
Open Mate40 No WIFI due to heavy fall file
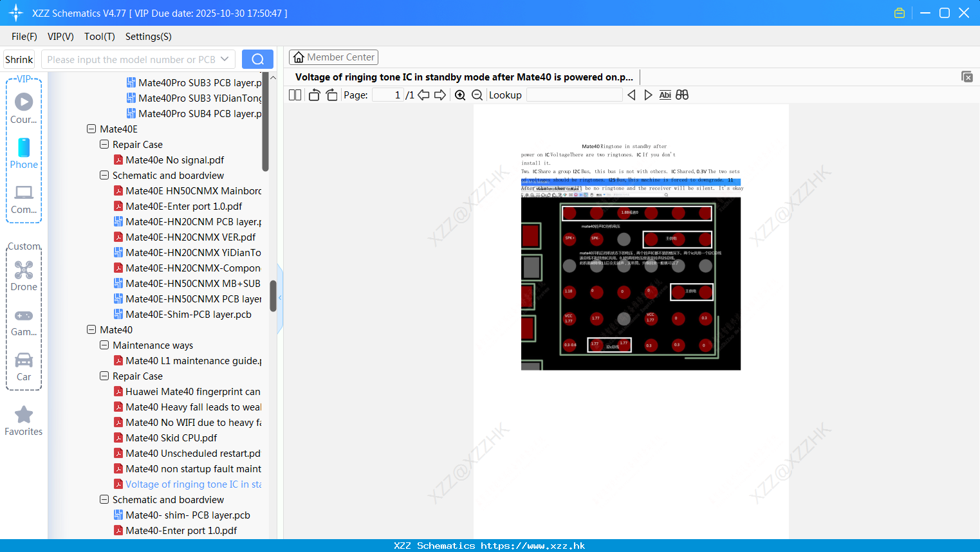pyautogui.click(x=187, y=422)
